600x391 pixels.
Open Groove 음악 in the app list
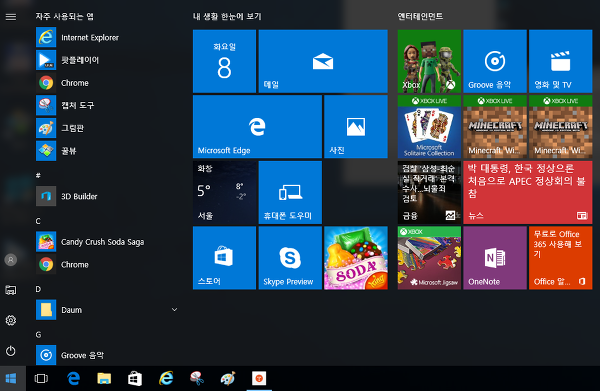pos(107,355)
